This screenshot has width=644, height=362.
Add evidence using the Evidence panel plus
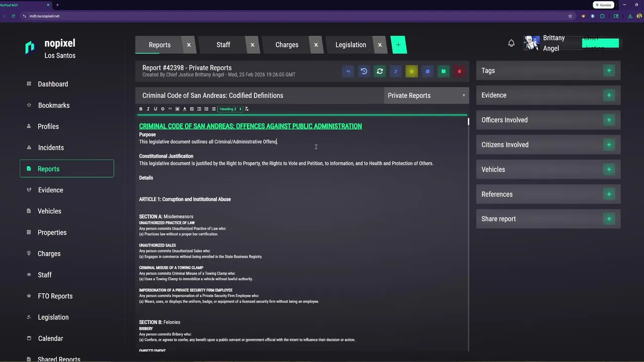pos(609,95)
